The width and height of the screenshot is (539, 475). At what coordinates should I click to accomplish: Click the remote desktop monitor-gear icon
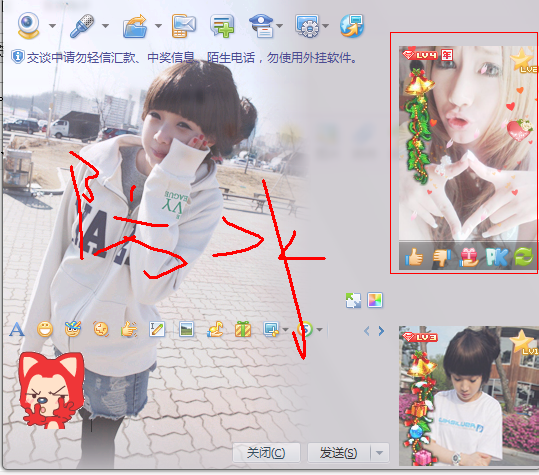pos(307,25)
